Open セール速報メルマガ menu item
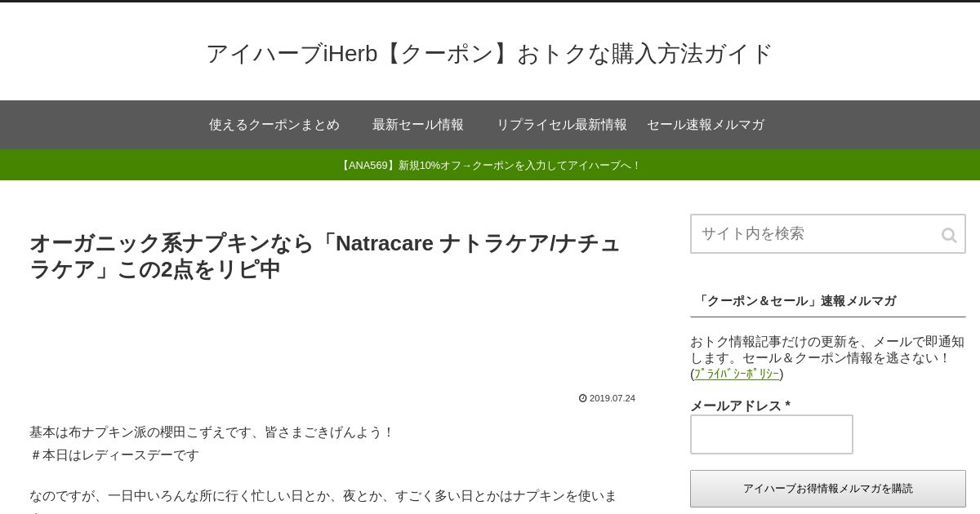Image resolution: width=980 pixels, height=514 pixels. pyautogui.click(x=706, y=125)
